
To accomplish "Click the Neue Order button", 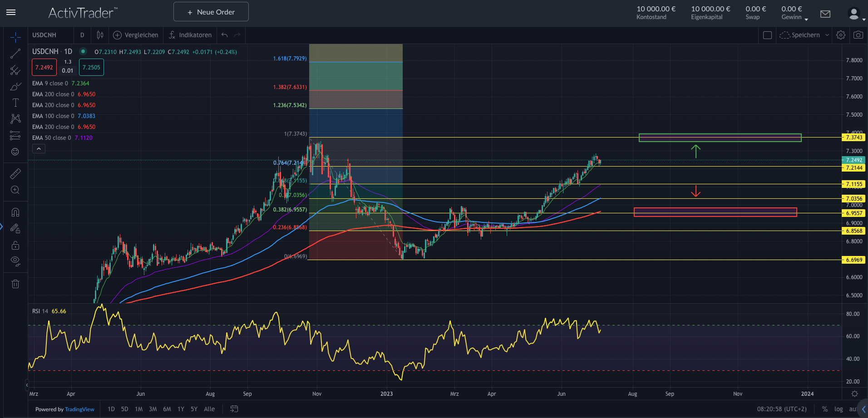I will coord(211,11).
